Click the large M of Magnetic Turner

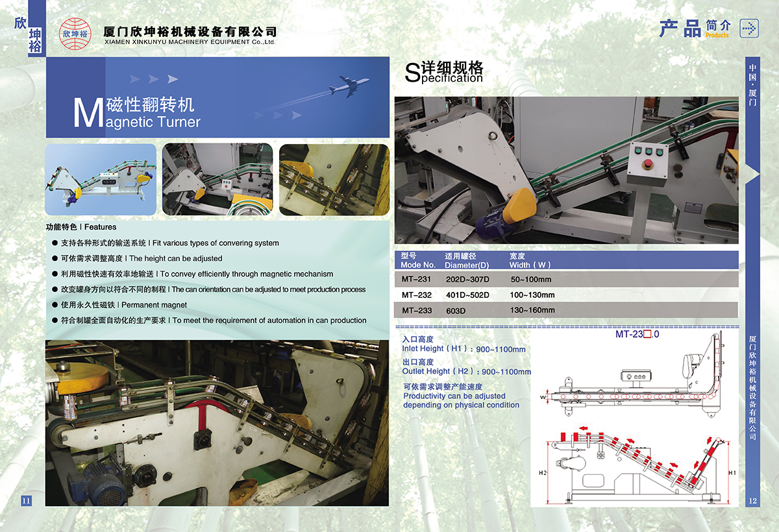coord(84,114)
